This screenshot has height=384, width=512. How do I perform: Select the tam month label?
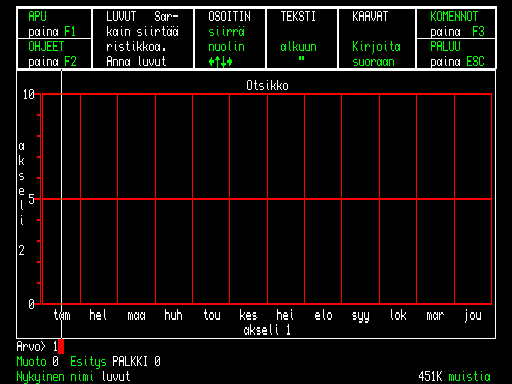pyautogui.click(x=62, y=315)
